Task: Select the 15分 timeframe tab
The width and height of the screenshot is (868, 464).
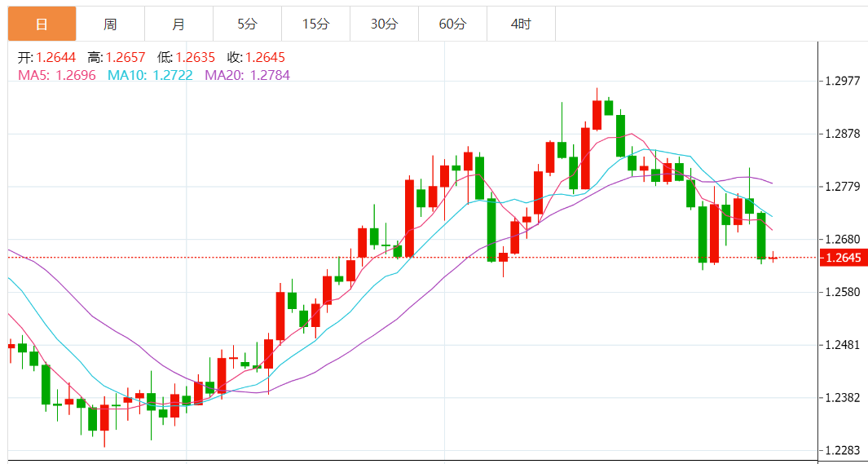Action: (315, 24)
